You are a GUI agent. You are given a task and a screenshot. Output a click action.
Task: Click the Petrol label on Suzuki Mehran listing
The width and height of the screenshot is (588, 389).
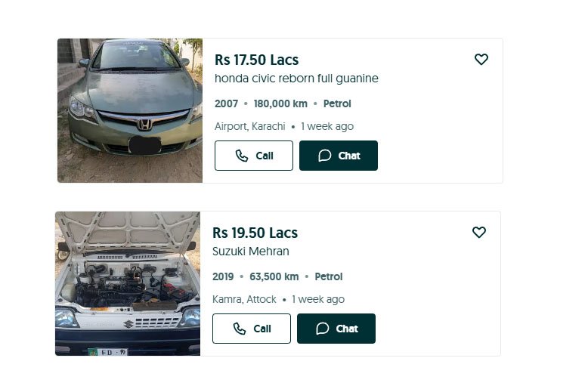click(x=329, y=276)
